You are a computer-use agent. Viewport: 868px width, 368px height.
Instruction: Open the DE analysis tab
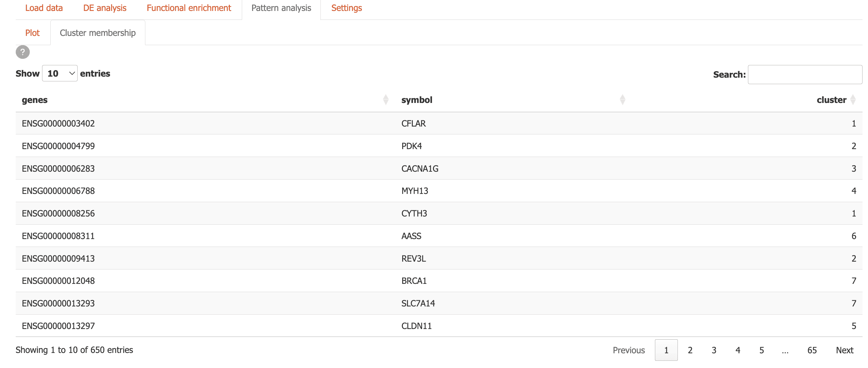pos(105,8)
